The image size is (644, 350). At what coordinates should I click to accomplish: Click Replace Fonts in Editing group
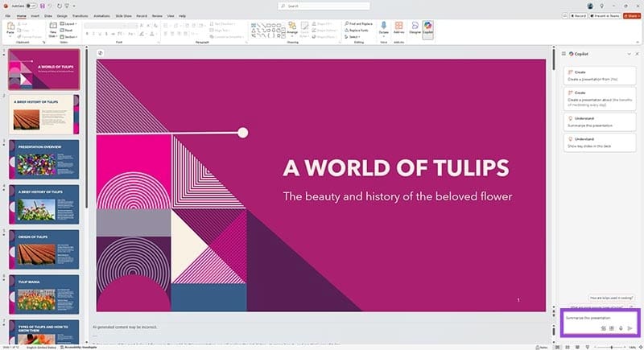click(357, 31)
